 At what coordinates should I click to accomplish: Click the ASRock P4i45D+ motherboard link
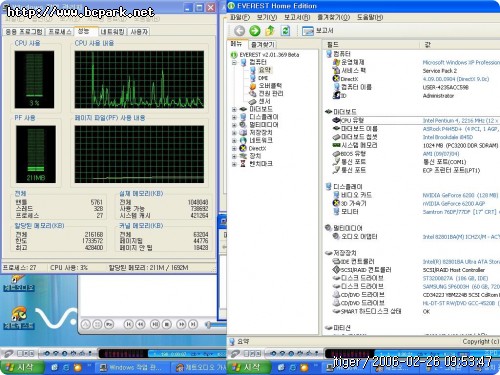461,129
